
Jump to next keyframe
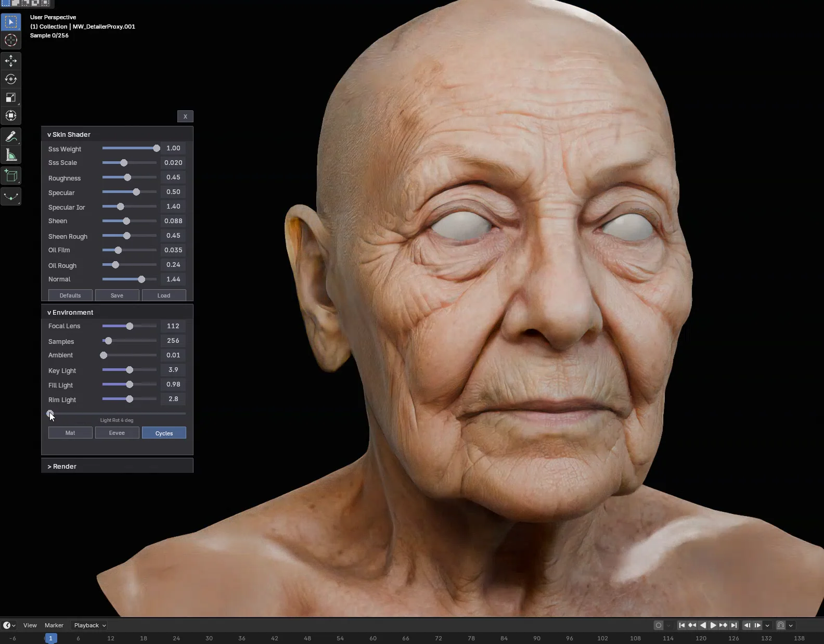click(724, 625)
